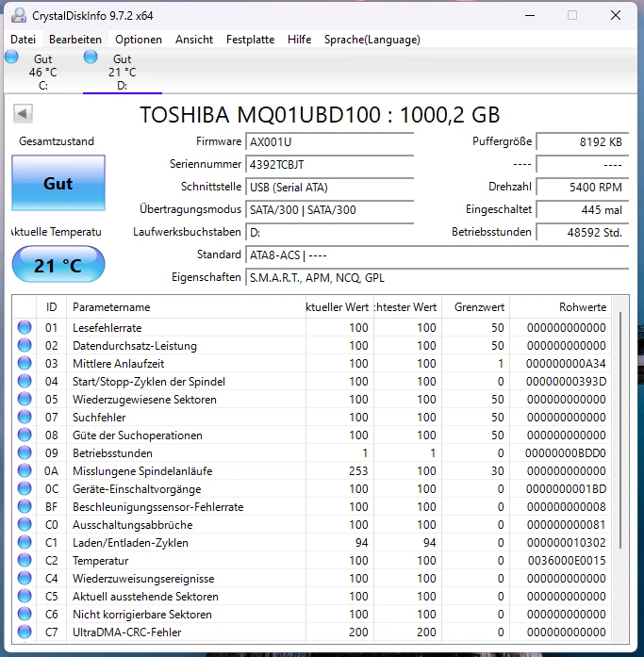Click status orb of Geräte-Einschaltvorgänge row
The width and height of the screenshot is (644, 657).
[25, 488]
